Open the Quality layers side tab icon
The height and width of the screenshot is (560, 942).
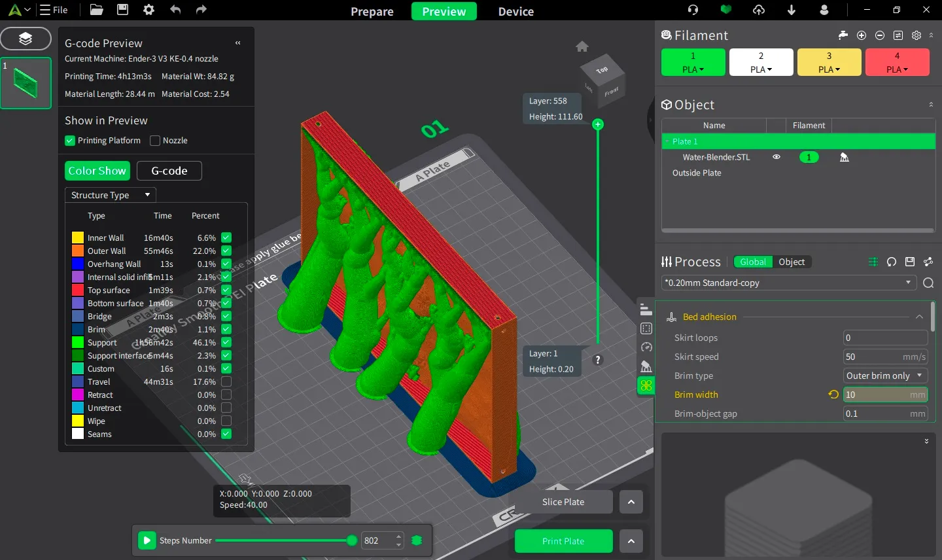[x=646, y=310]
